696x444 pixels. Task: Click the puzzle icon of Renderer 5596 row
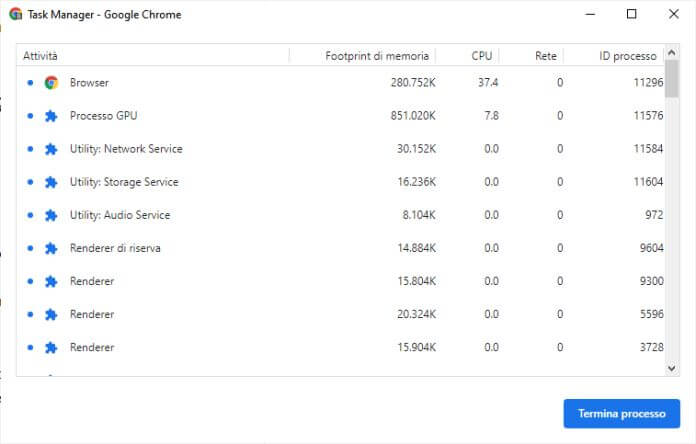[x=51, y=315]
